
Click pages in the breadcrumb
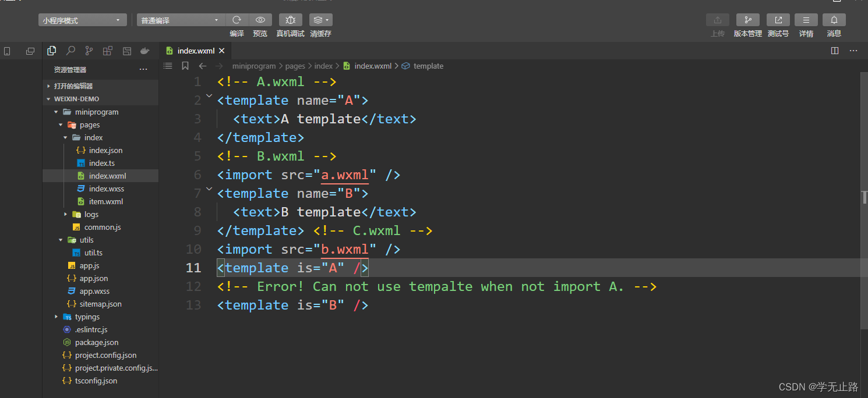click(295, 66)
